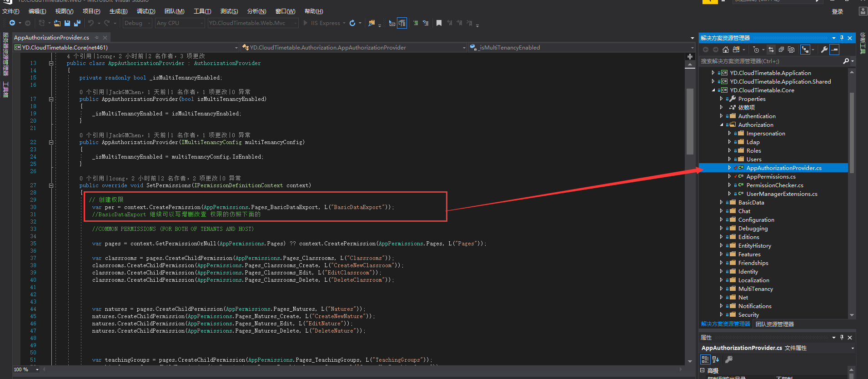This screenshot has height=379, width=868.
Task: Select the MultiTenancy folder in Solution Explorer
Action: coord(755,289)
